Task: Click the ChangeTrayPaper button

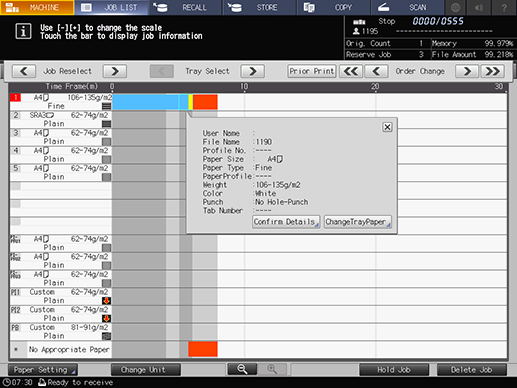Action: (357, 222)
